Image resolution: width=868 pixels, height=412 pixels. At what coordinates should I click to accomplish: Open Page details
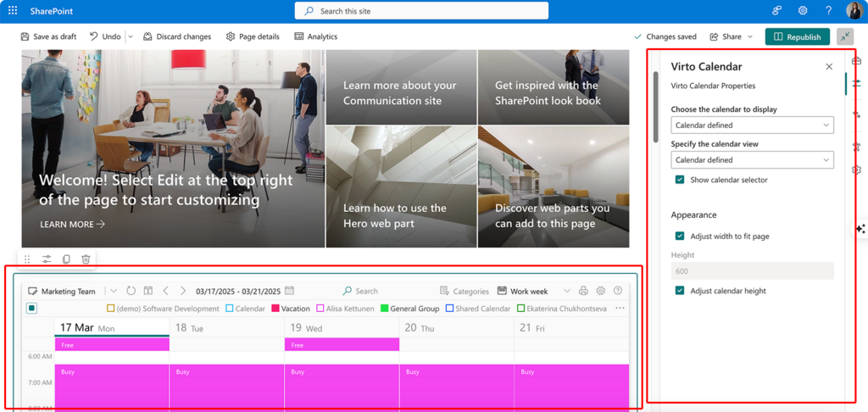tap(253, 36)
